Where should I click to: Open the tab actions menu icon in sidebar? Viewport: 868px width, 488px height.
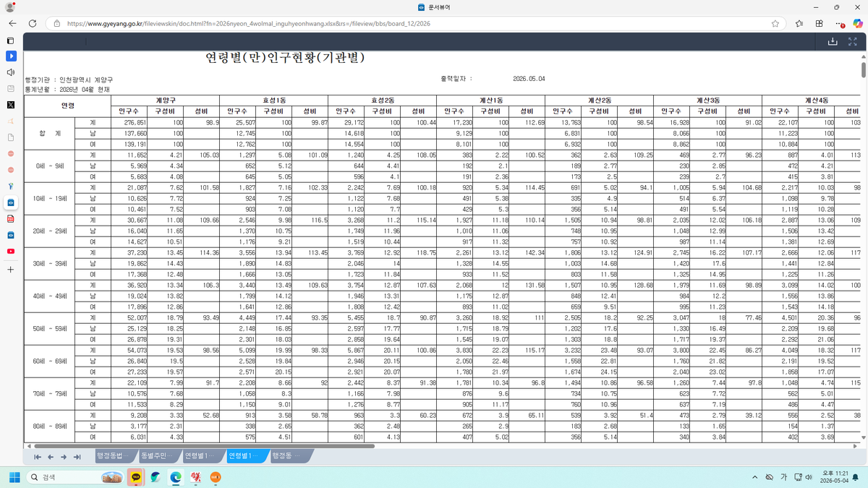11,40
